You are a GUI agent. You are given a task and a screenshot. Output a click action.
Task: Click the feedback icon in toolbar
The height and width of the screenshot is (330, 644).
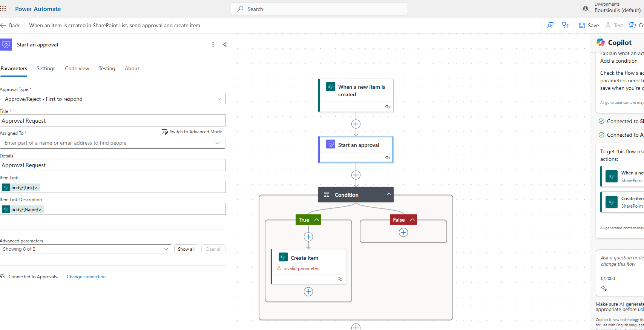click(x=550, y=25)
